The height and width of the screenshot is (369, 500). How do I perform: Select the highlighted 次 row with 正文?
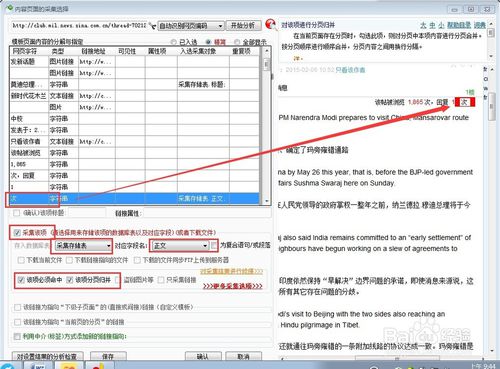pyautogui.click(x=134, y=199)
